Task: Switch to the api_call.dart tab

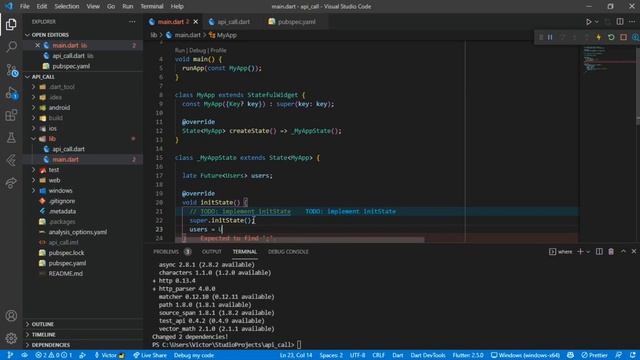Action: pyautogui.click(x=233, y=22)
